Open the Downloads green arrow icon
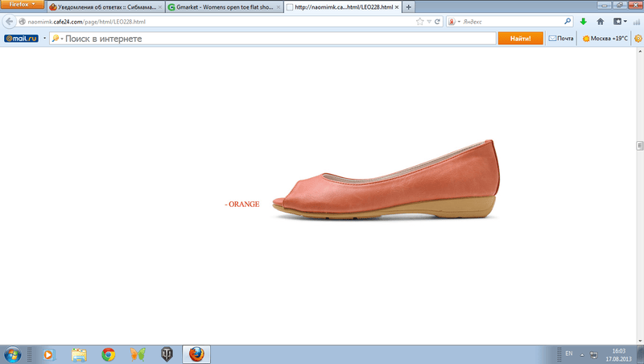Viewport: 644px width, 364px height. point(584,22)
